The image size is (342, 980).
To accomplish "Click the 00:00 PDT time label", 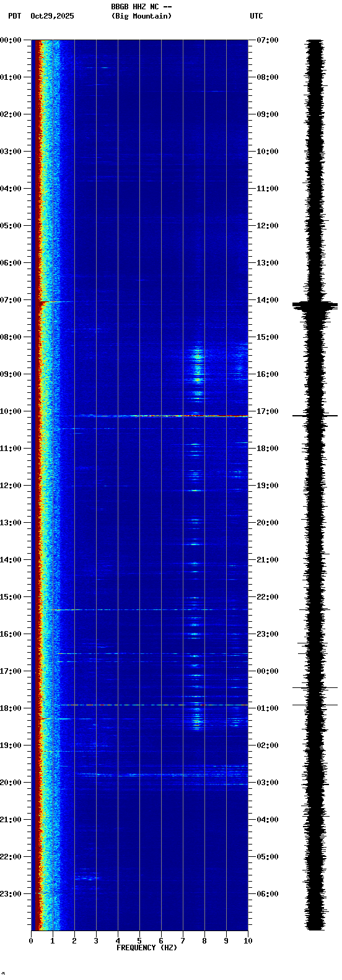I will point(11,40).
